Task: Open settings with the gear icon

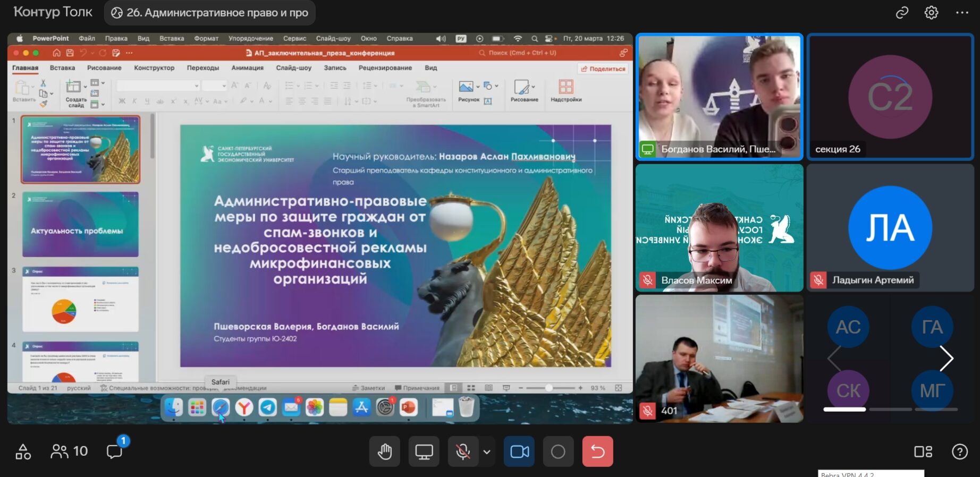Action: click(x=931, y=12)
